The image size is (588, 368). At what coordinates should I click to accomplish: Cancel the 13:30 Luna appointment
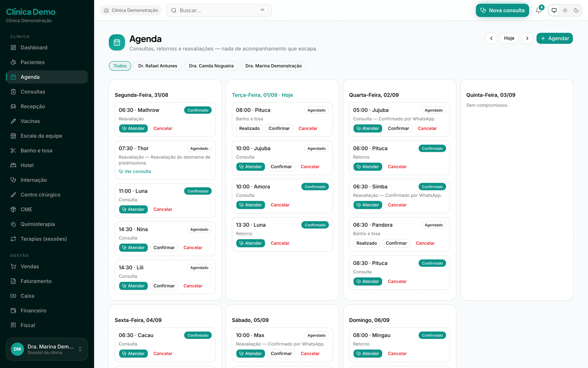(x=280, y=243)
